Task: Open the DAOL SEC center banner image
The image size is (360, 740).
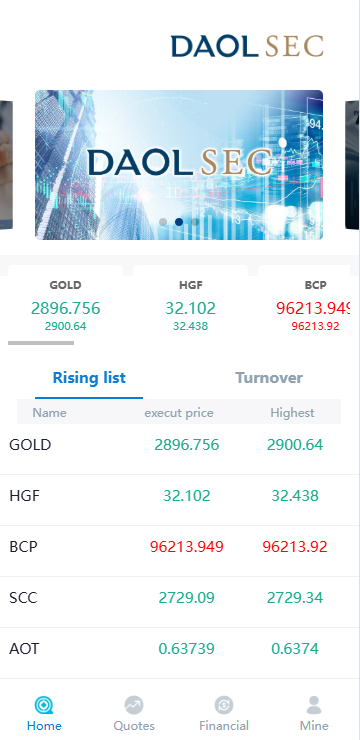Action: click(x=179, y=165)
